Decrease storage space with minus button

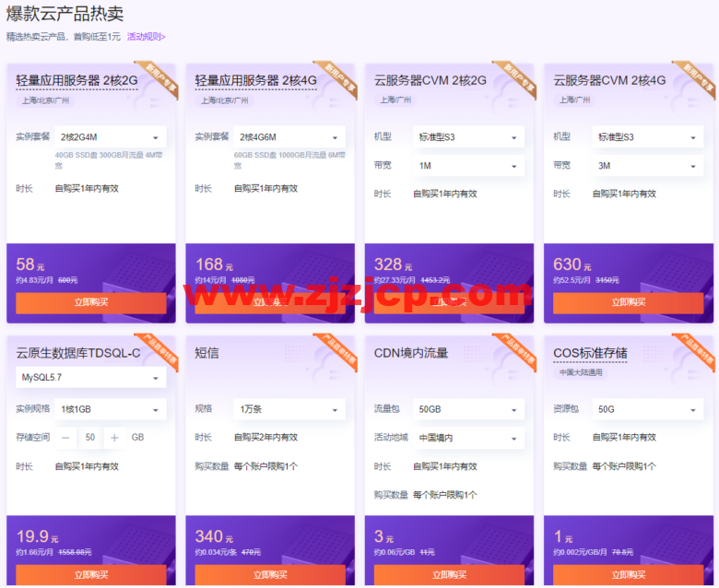point(65,438)
